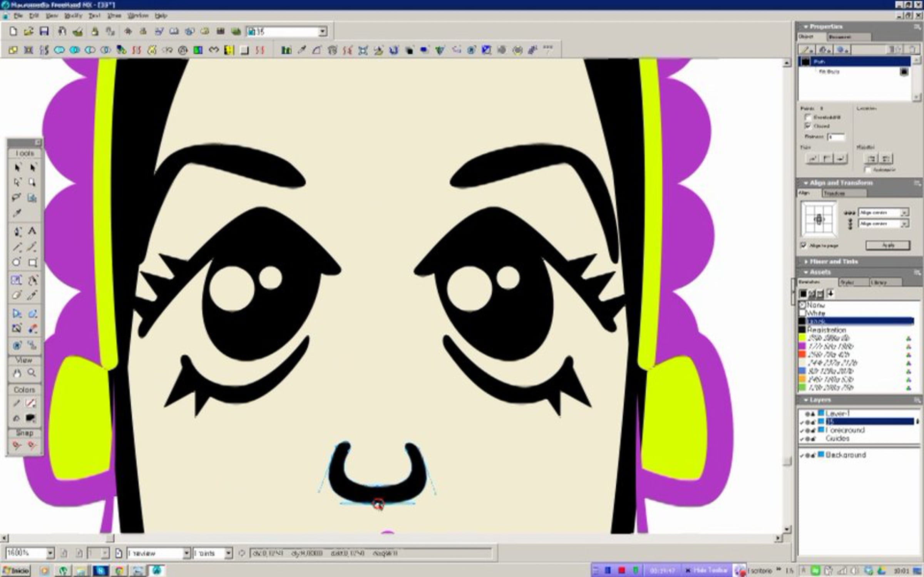Select the Text tool

(x=32, y=231)
